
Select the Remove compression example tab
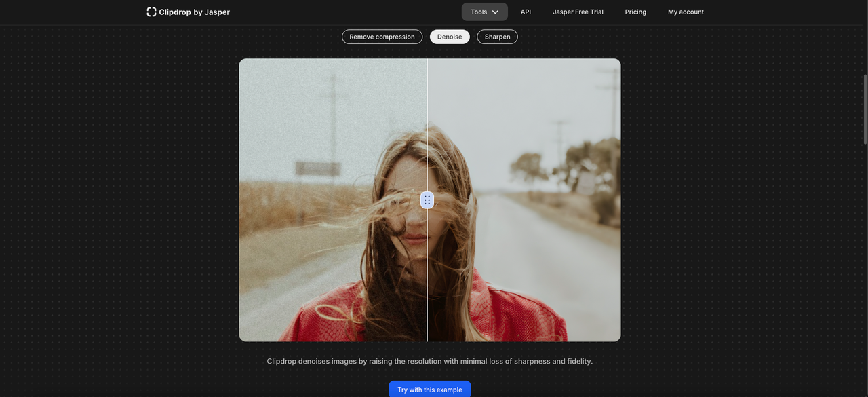pyautogui.click(x=382, y=37)
